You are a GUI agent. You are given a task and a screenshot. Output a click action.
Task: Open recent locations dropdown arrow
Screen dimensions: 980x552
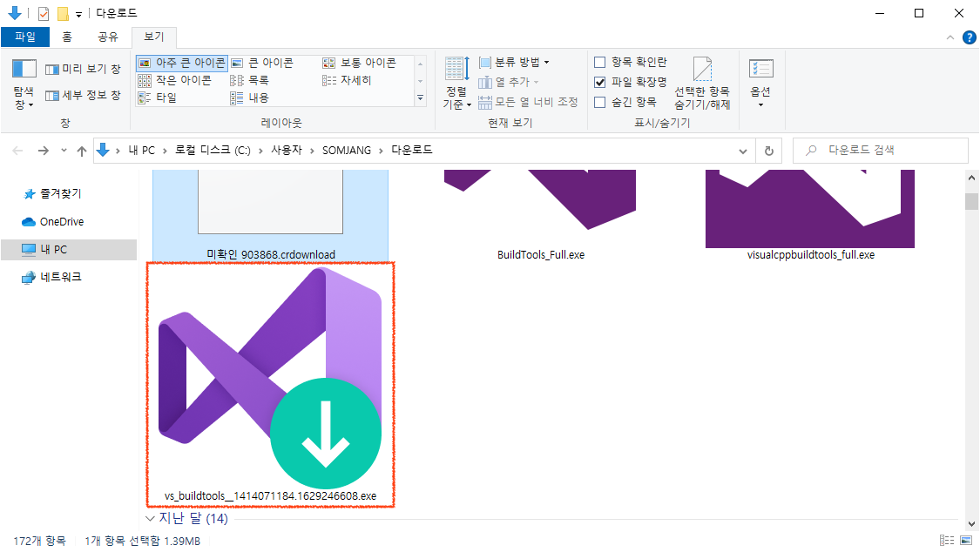tap(63, 151)
